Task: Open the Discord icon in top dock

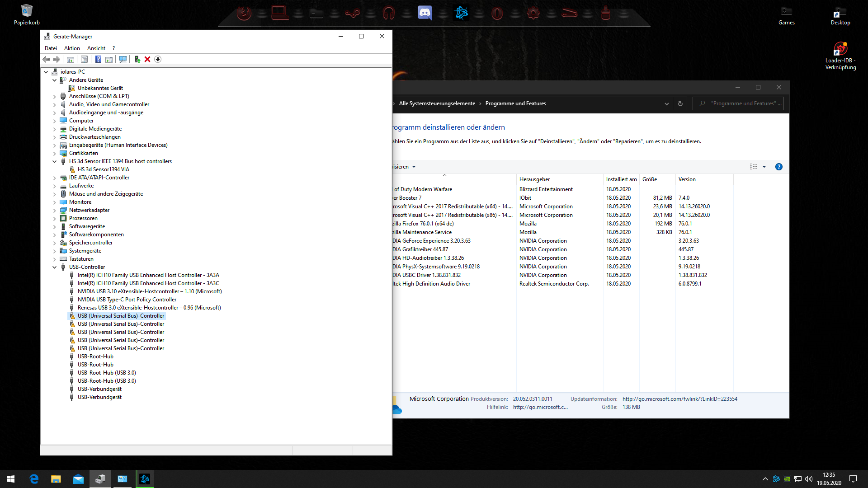Action: tap(425, 13)
